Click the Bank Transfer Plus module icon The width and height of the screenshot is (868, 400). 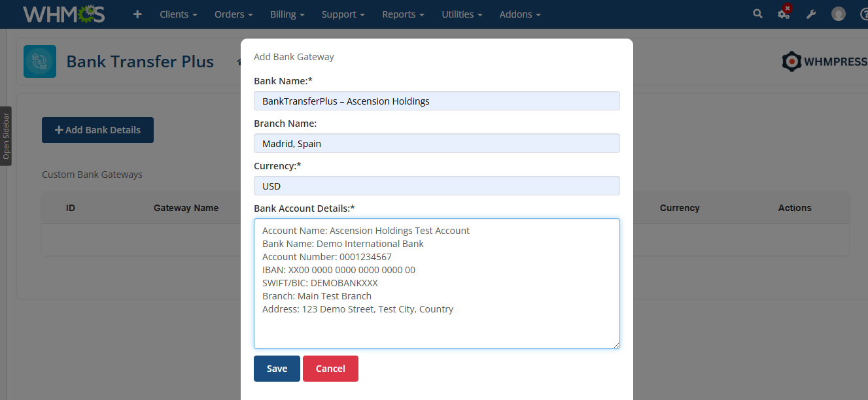[x=40, y=61]
